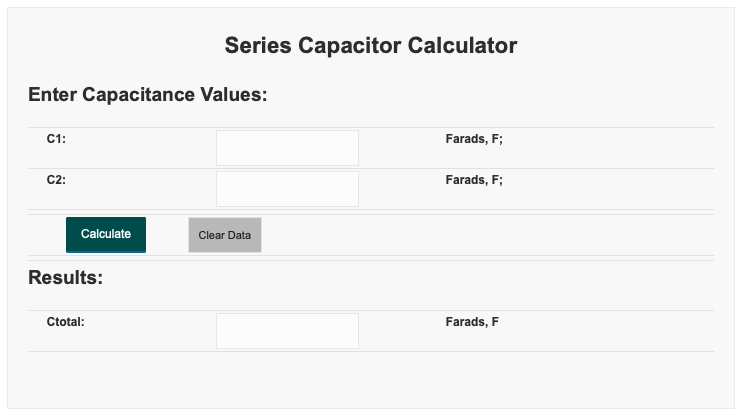This screenshot has height=419, width=745.
Task: Click the word Series in the title
Action: tap(258, 46)
